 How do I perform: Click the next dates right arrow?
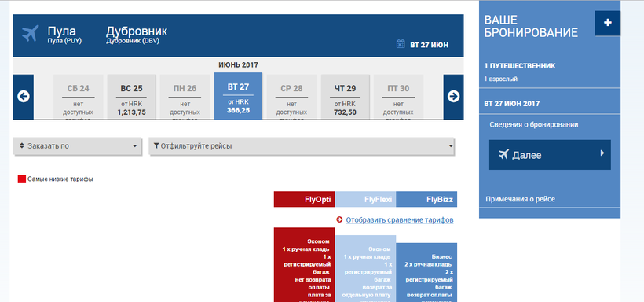tap(453, 97)
